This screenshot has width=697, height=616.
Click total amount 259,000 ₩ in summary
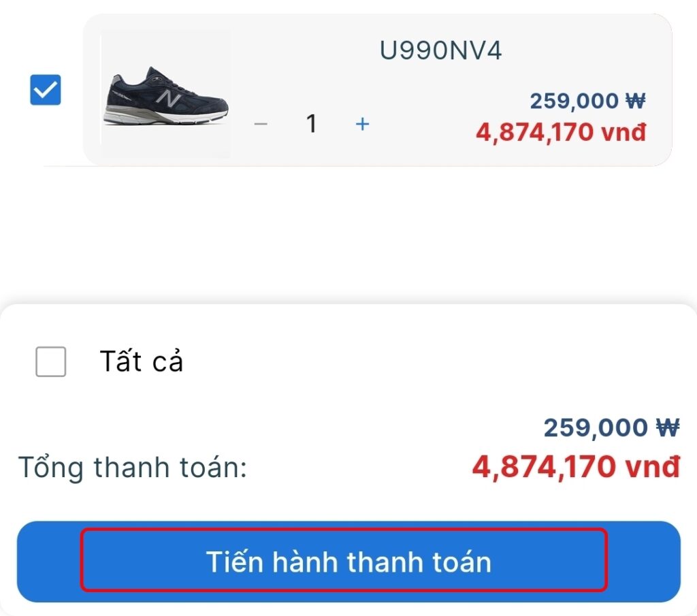pos(611,428)
